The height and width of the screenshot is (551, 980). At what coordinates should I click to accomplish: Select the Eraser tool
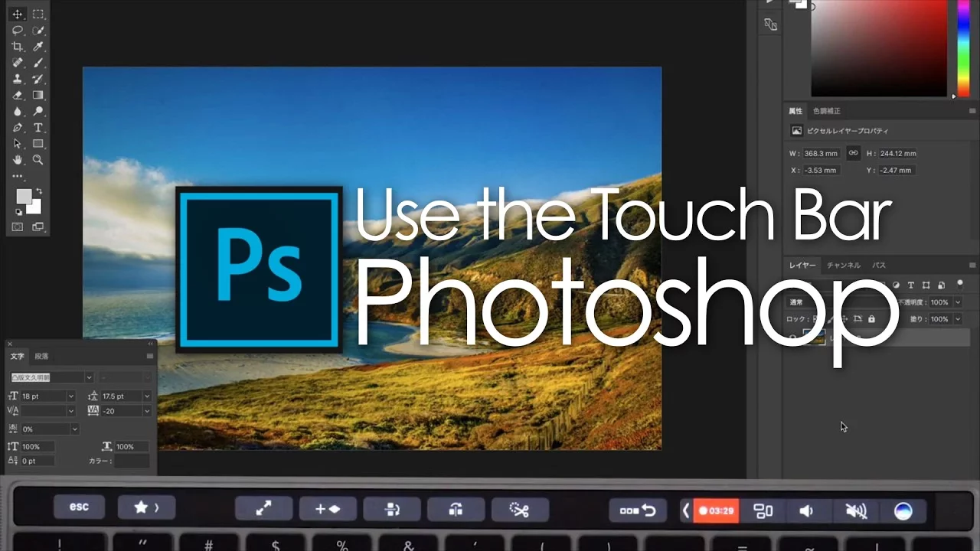(x=18, y=95)
